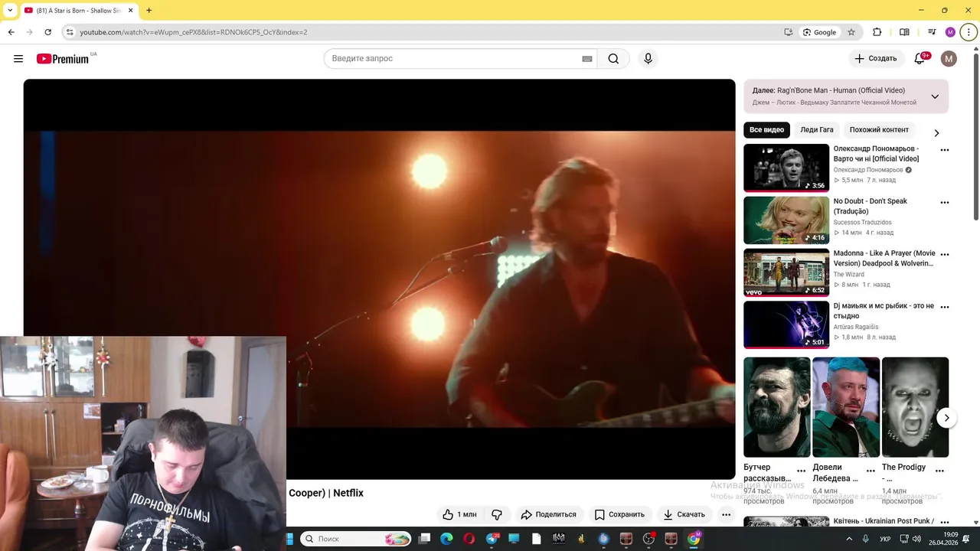The height and width of the screenshot is (551, 980).
Task: Go back in browser history
Action: pyautogui.click(x=11, y=32)
